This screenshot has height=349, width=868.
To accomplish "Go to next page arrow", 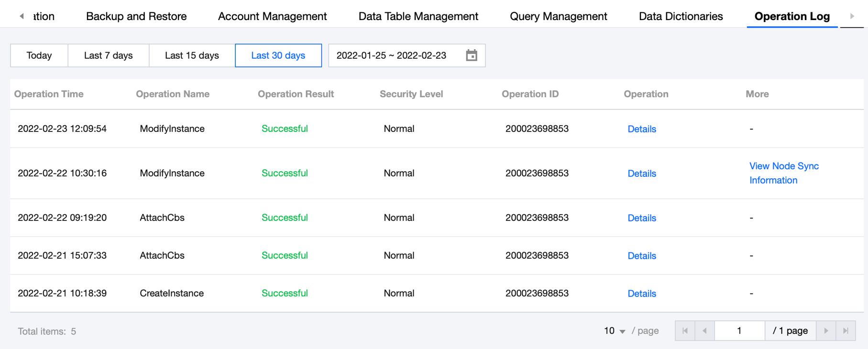I will pos(826,331).
